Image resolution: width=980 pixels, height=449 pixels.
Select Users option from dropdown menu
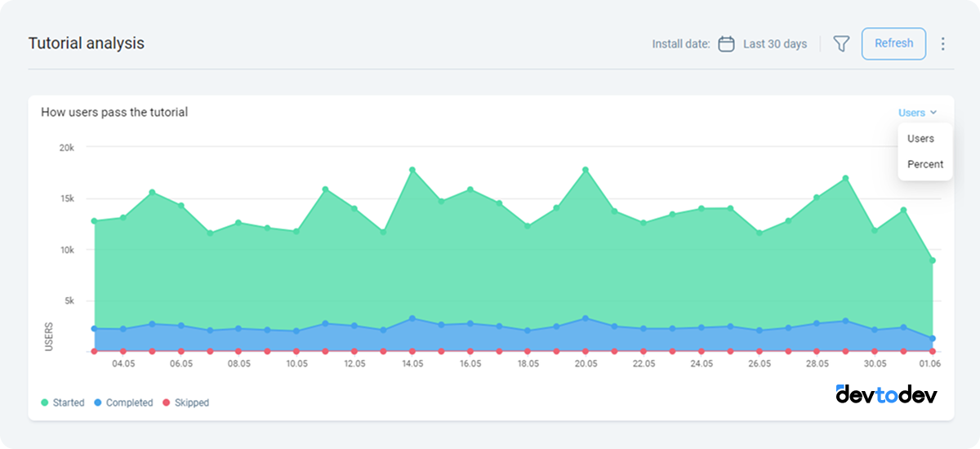tap(920, 139)
